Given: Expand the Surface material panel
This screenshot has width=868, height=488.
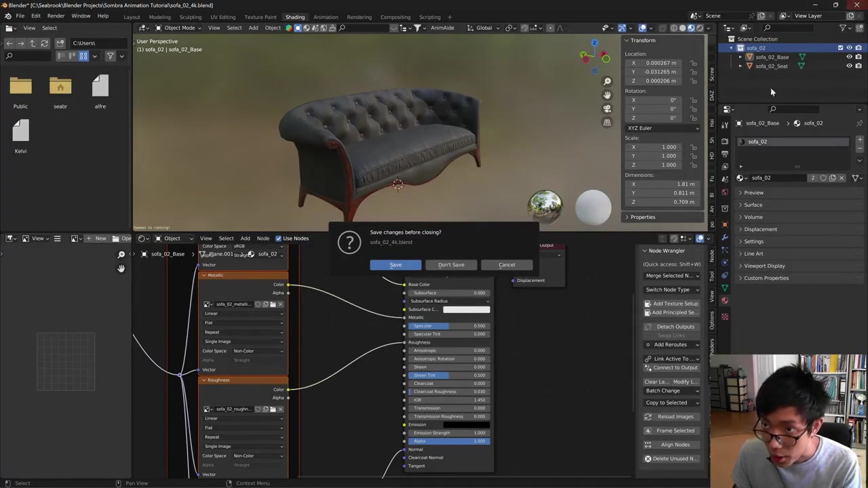Looking at the screenshot, I should (x=753, y=205).
